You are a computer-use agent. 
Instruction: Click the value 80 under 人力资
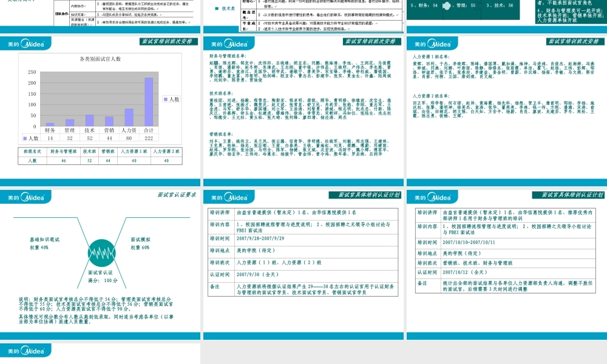pyautogui.click(x=129, y=138)
